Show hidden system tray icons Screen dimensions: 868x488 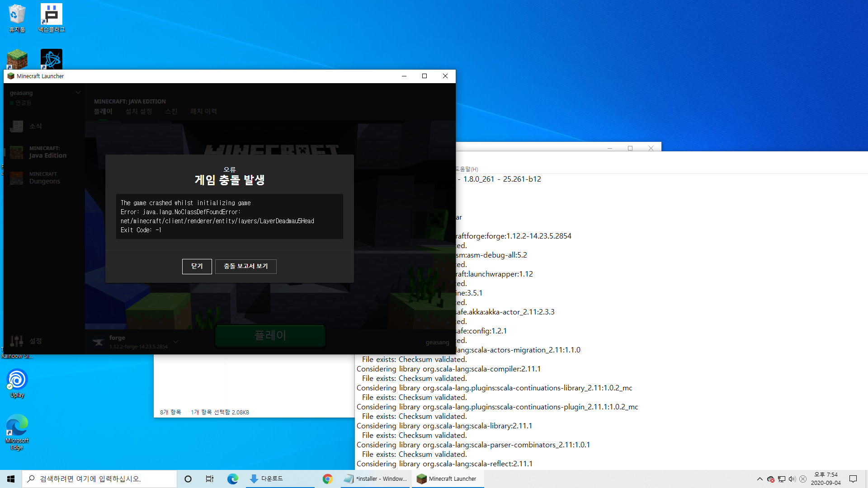point(759,479)
